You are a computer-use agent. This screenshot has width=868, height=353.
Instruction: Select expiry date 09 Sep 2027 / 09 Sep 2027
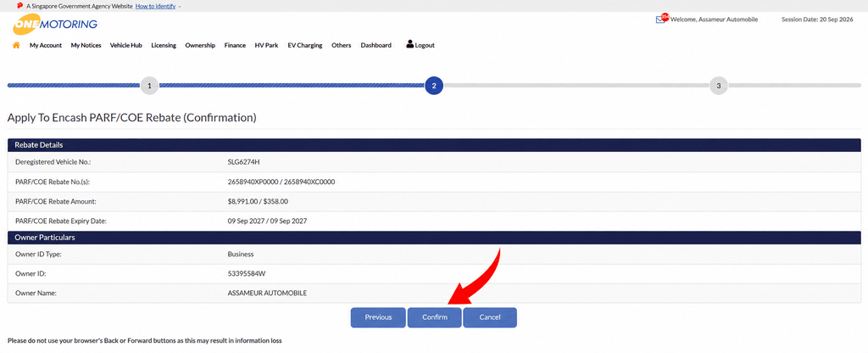[x=267, y=221]
